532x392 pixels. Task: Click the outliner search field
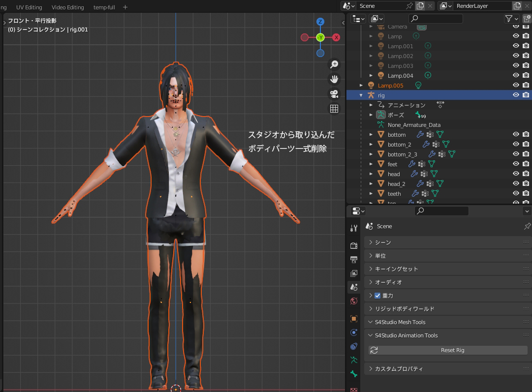437,19
